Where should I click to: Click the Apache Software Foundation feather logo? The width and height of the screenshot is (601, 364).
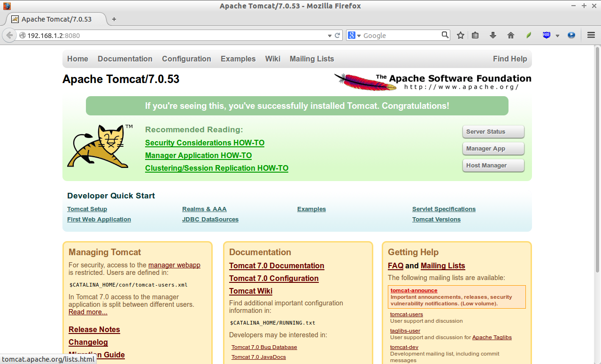pos(432,82)
